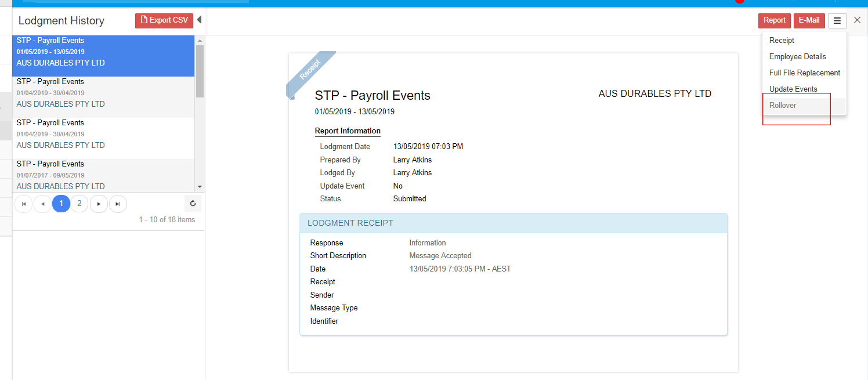Image resolution: width=868 pixels, height=380 pixels.
Task: Click the Rollover menu option
Action: point(783,106)
